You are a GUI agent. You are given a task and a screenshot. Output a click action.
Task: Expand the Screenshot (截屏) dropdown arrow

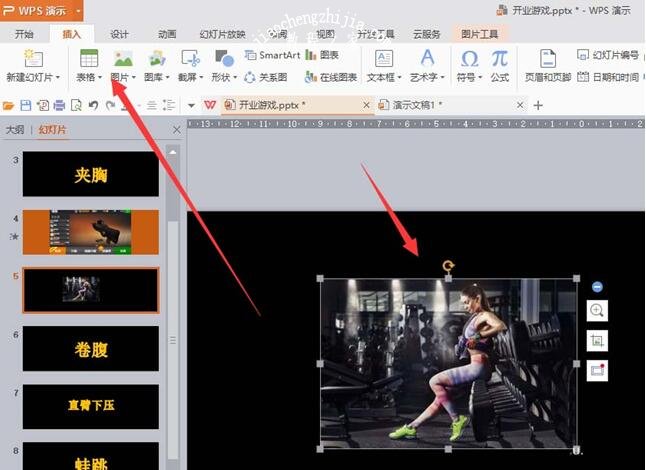point(201,77)
